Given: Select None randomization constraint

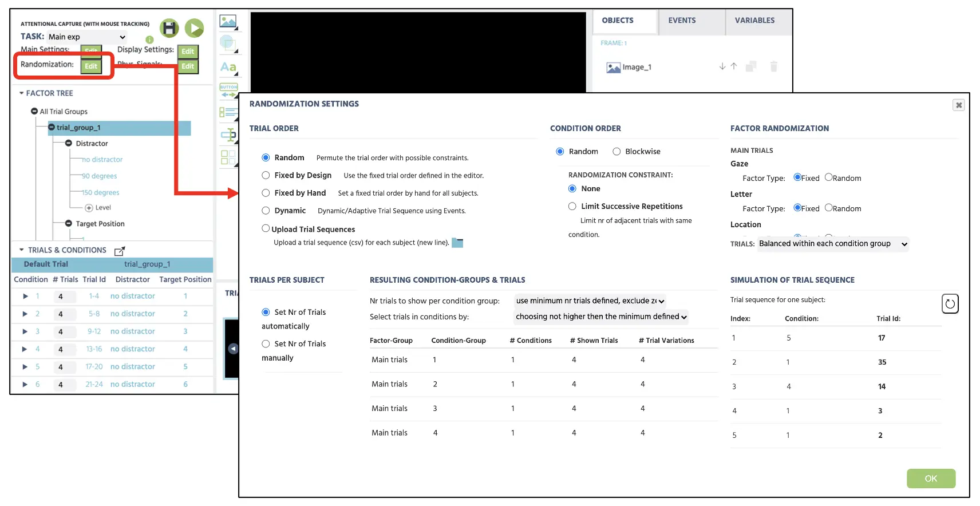Looking at the screenshot, I should point(572,188).
